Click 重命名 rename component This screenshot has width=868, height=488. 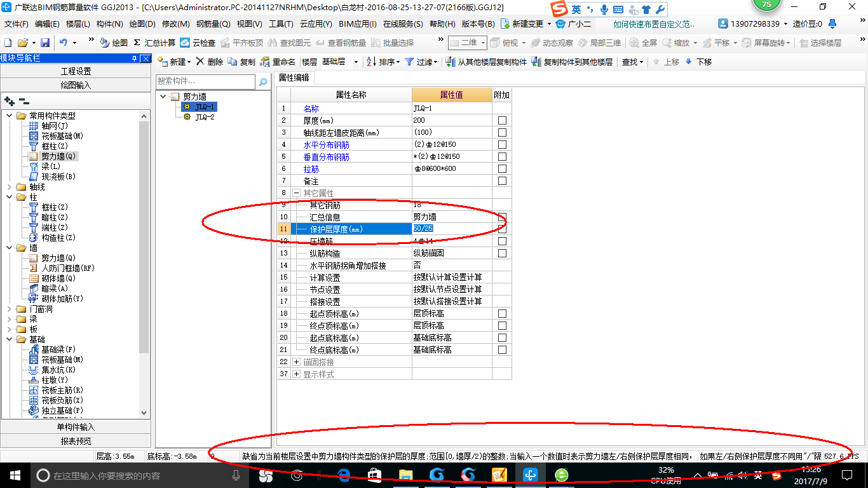(278, 62)
